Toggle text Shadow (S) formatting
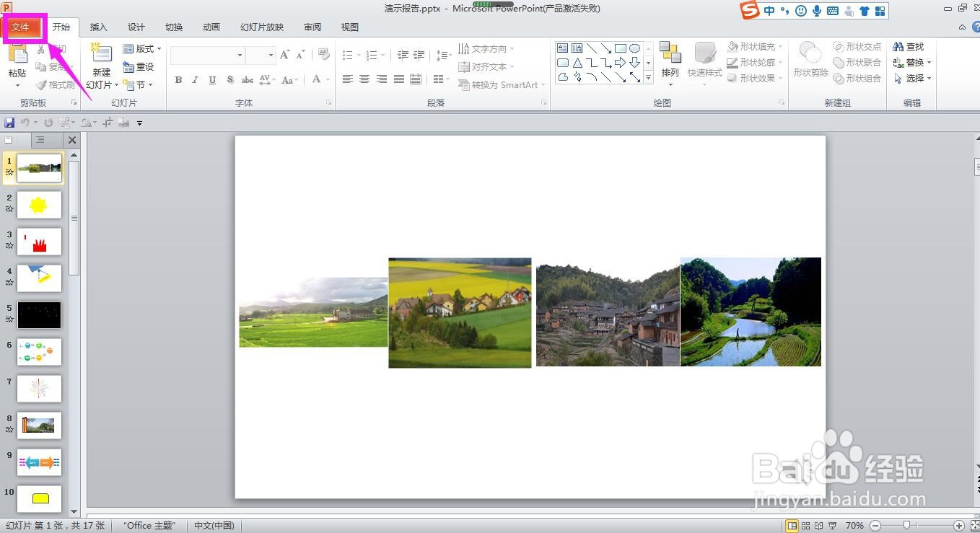Image resolution: width=980 pixels, height=533 pixels. pyautogui.click(x=229, y=80)
